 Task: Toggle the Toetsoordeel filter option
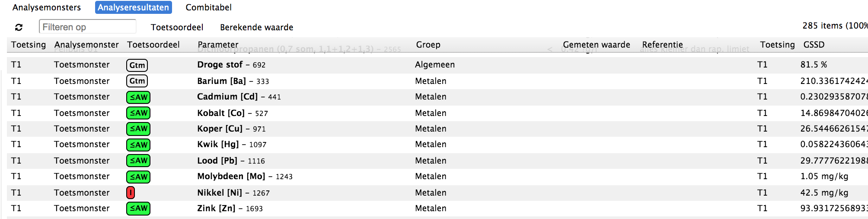point(177,27)
